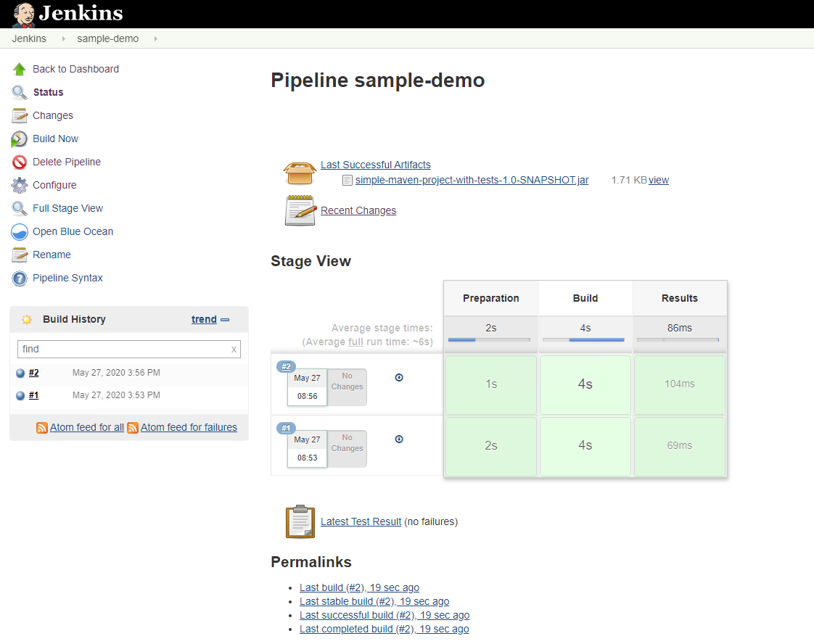
Task: Open Pipeline Syntax reference
Action: point(67,278)
